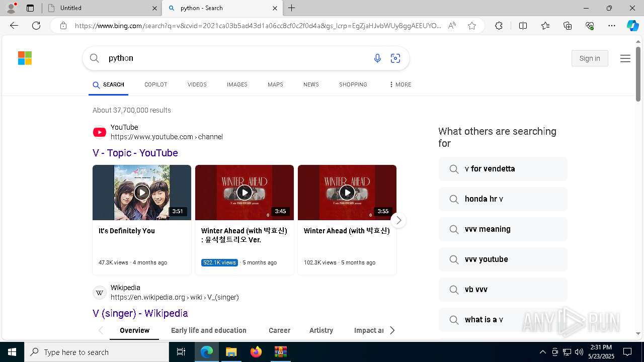Click the YouTube favicon in first result
The width and height of the screenshot is (644, 362).
100,132
